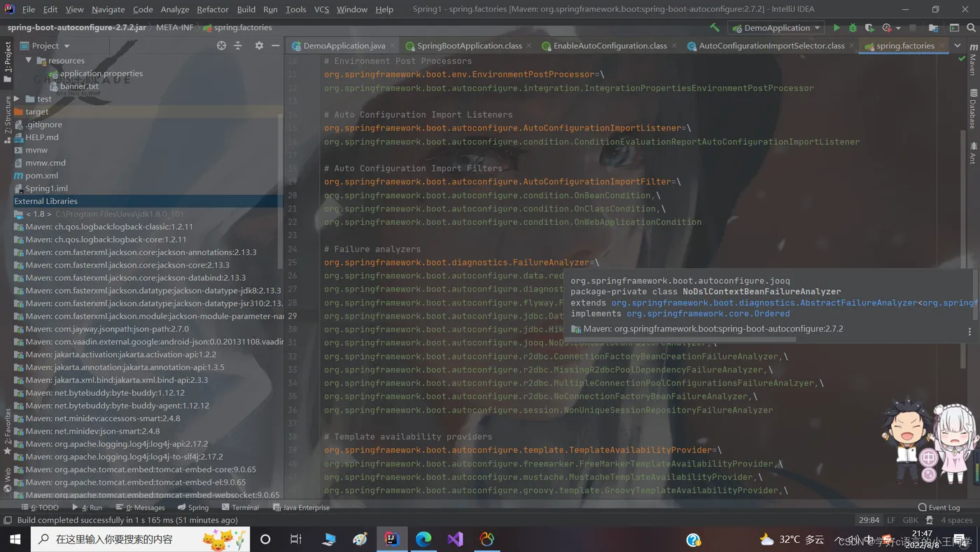Open Search Everywhere magnifier icon
980x552 pixels.
(971, 27)
